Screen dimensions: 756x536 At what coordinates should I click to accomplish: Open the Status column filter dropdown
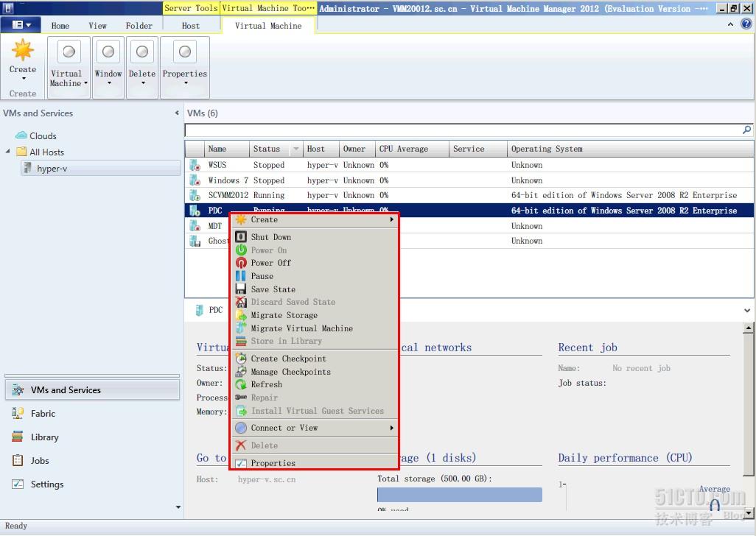click(x=296, y=149)
